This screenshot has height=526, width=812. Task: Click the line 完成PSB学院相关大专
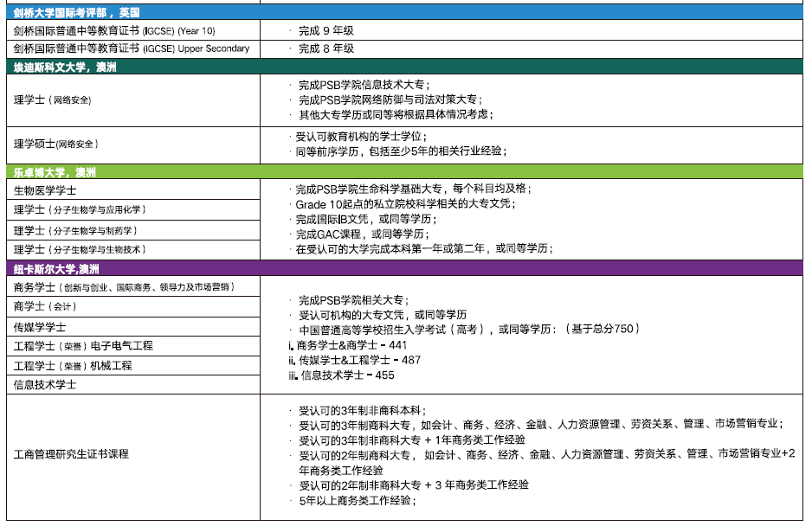[x=354, y=300]
